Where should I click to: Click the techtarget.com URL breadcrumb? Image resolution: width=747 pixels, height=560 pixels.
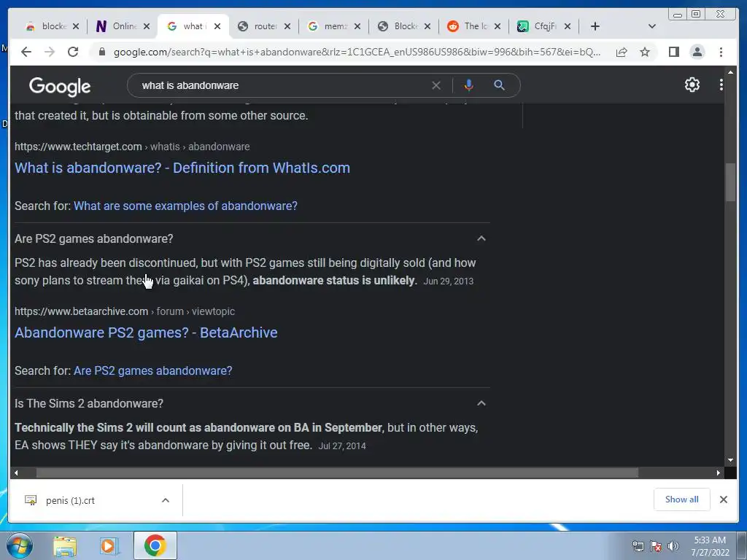pos(132,147)
